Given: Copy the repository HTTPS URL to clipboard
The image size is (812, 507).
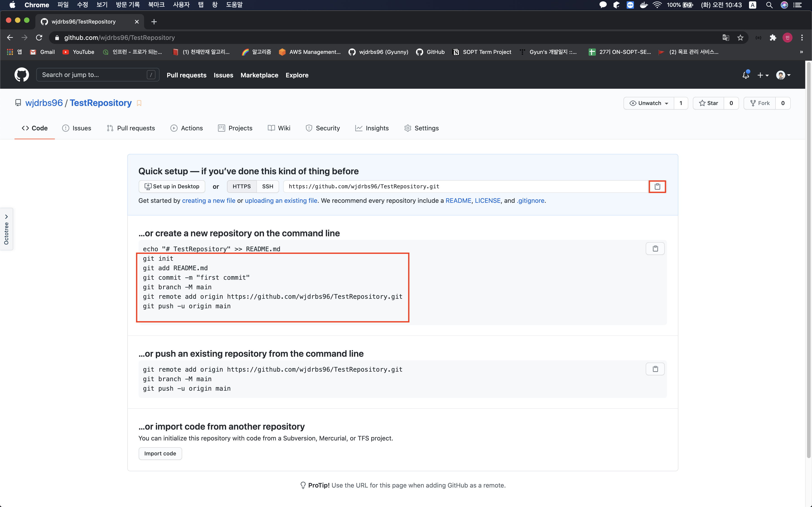Looking at the screenshot, I should pos(657,187).
